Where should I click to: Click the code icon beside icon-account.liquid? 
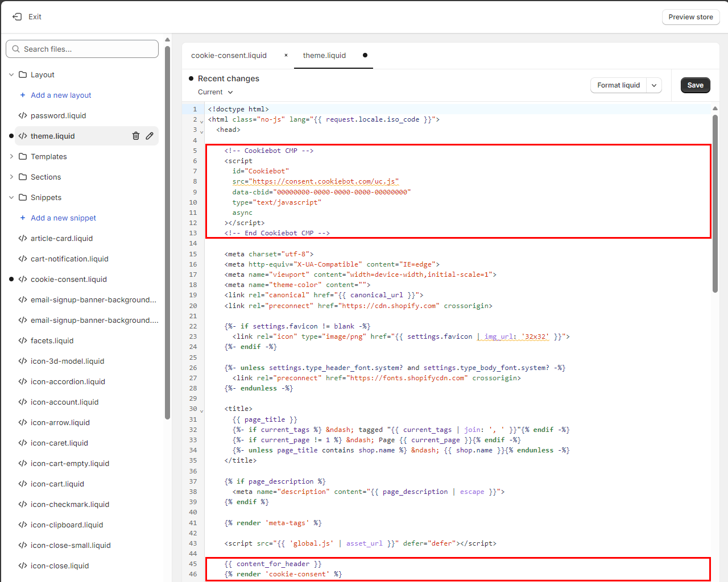[23, 402]
